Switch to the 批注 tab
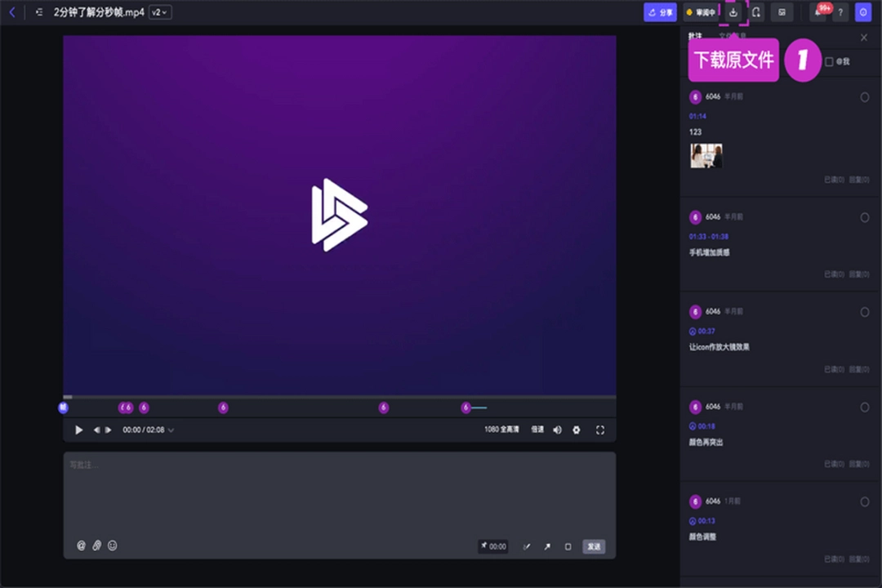This screenshot has height=588, width=882. click(695, 37)
